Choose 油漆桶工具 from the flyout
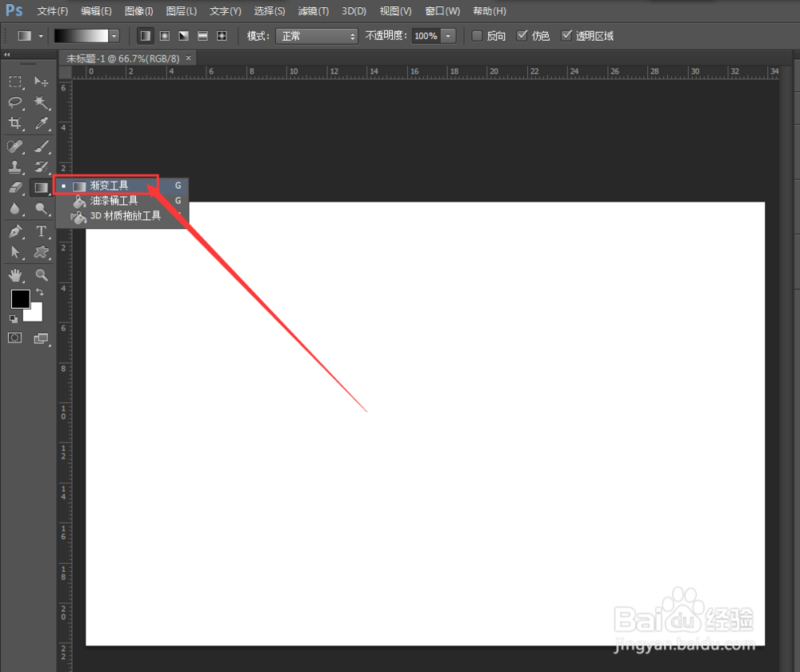The height and width of the screenshot is (672, 800). pyautogui.click(x=122, y=201)
